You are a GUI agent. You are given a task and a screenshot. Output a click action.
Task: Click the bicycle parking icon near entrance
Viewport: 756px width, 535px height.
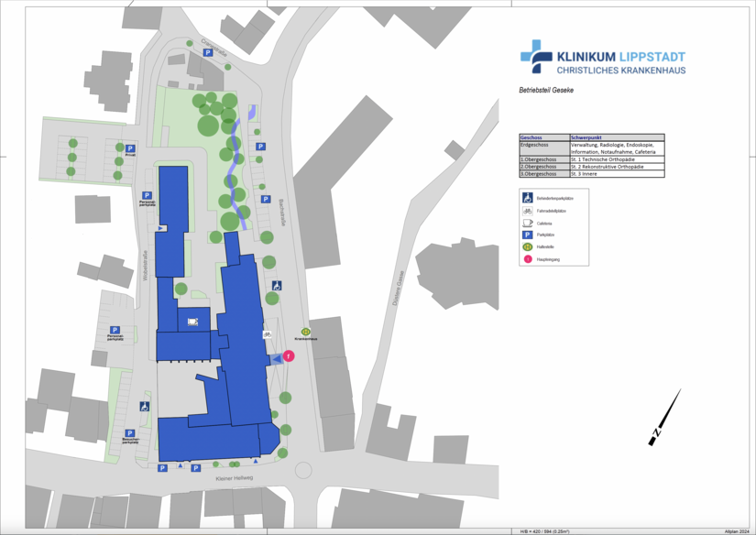[267, 335]
